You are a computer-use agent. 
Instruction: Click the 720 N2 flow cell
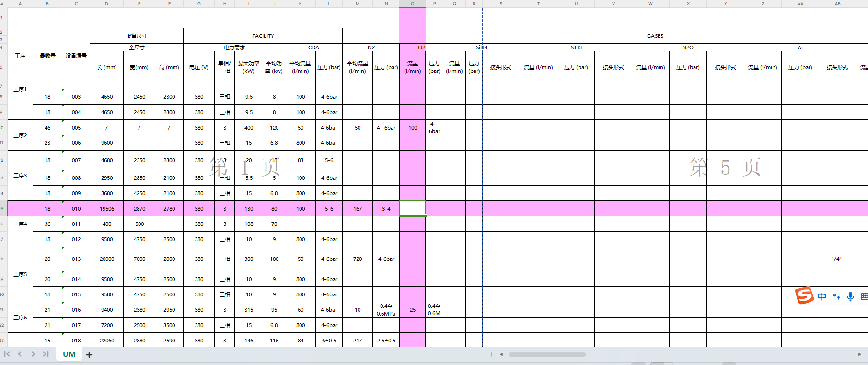(358, 259)
